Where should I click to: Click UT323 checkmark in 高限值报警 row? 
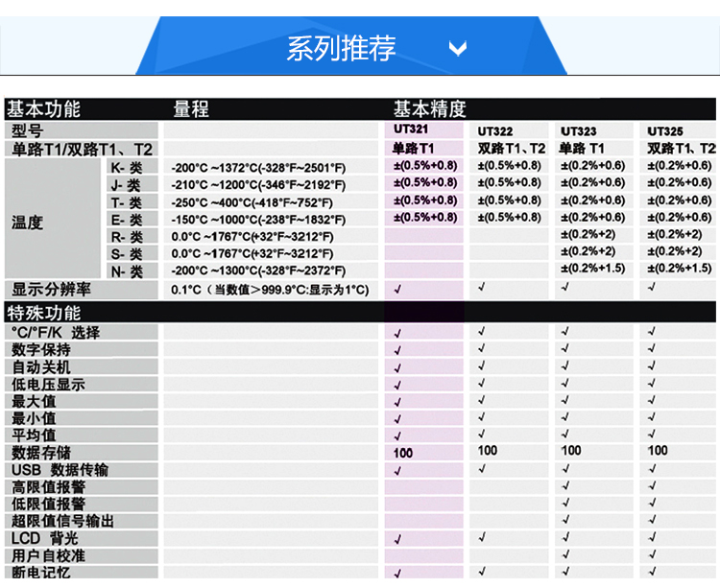(565, 486)
